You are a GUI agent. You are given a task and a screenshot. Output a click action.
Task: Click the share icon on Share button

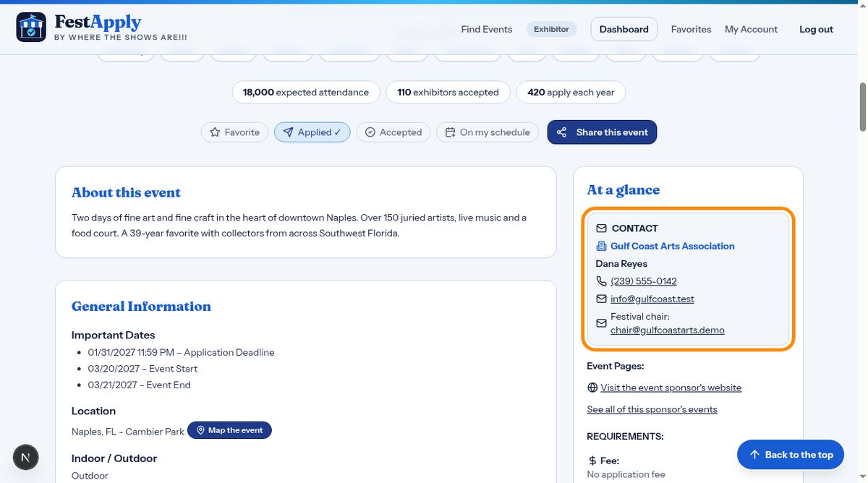[562, 132]
